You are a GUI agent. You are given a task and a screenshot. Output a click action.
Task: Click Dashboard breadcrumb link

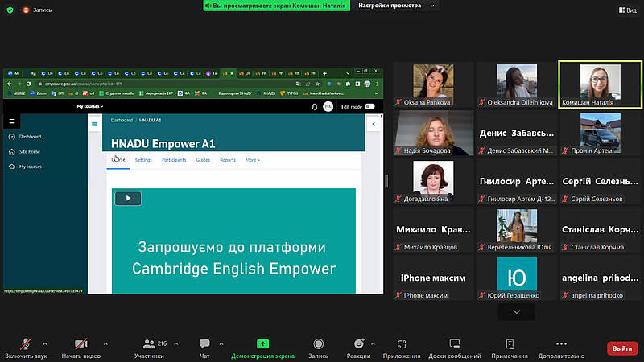pos(122,120)
